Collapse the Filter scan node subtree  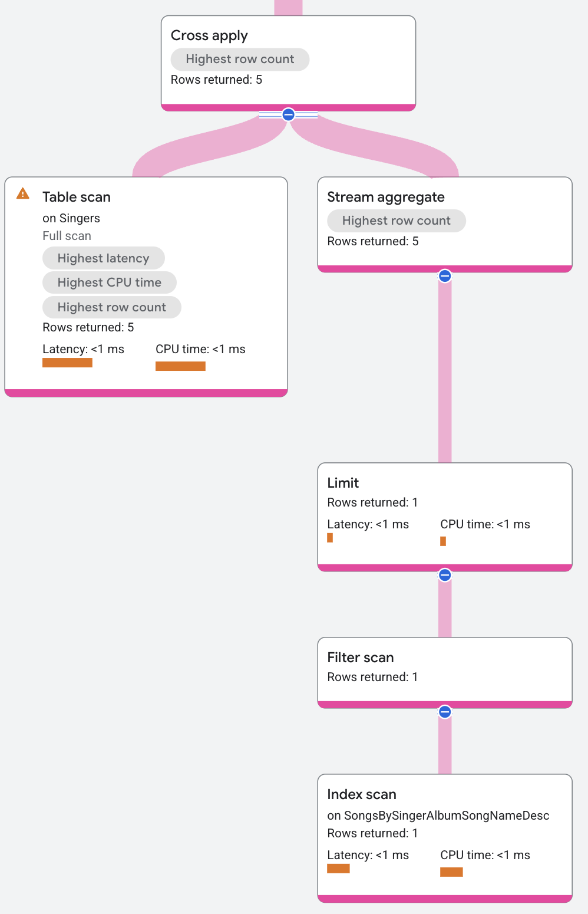(445, 712)
